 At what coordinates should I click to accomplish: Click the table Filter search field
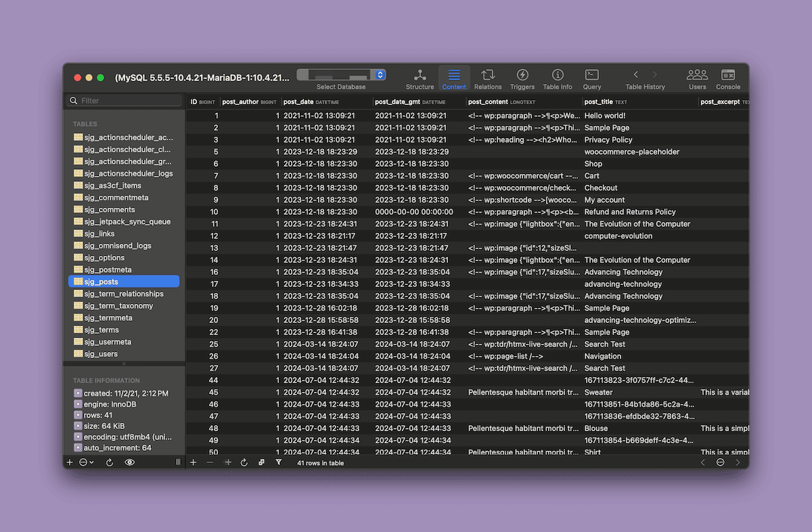[125, 101]
